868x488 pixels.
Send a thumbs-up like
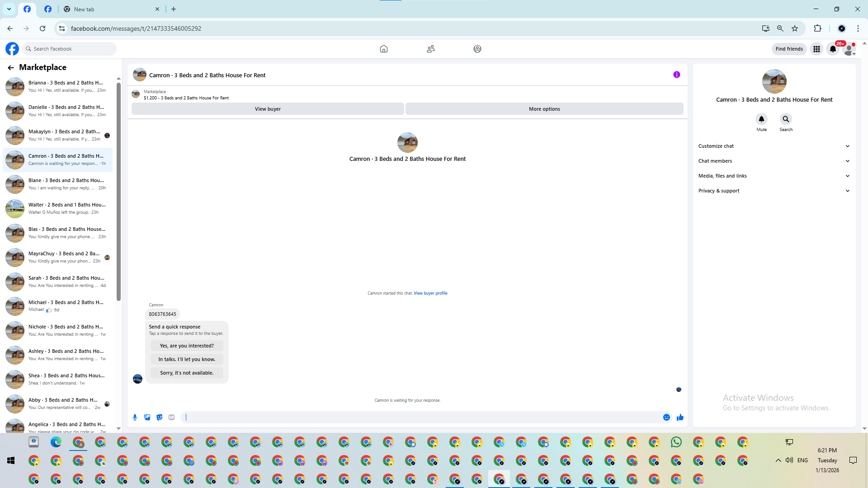tap(680, 418)
